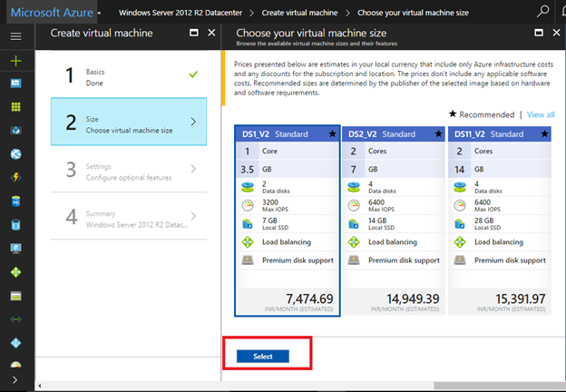Image resolution: width=566 pixels, height=392 pixels.
Task: Click the Load balancing icon on DS1_V2 card
Action: click(248, 242)
